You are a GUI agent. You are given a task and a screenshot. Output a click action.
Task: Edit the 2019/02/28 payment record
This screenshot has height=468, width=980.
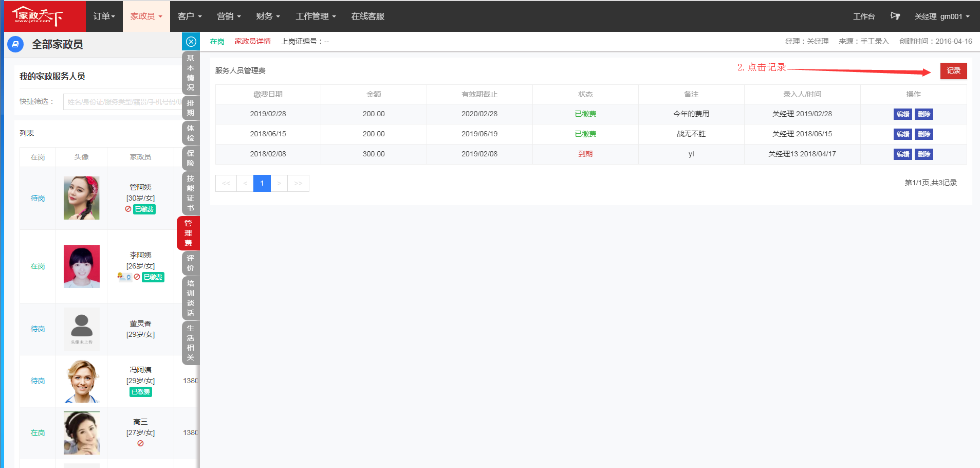coord(903,114)
